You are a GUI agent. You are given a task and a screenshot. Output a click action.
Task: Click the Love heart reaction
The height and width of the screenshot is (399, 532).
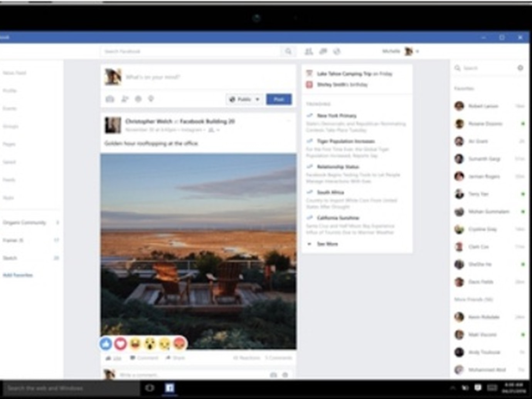(x=120, y=343)
